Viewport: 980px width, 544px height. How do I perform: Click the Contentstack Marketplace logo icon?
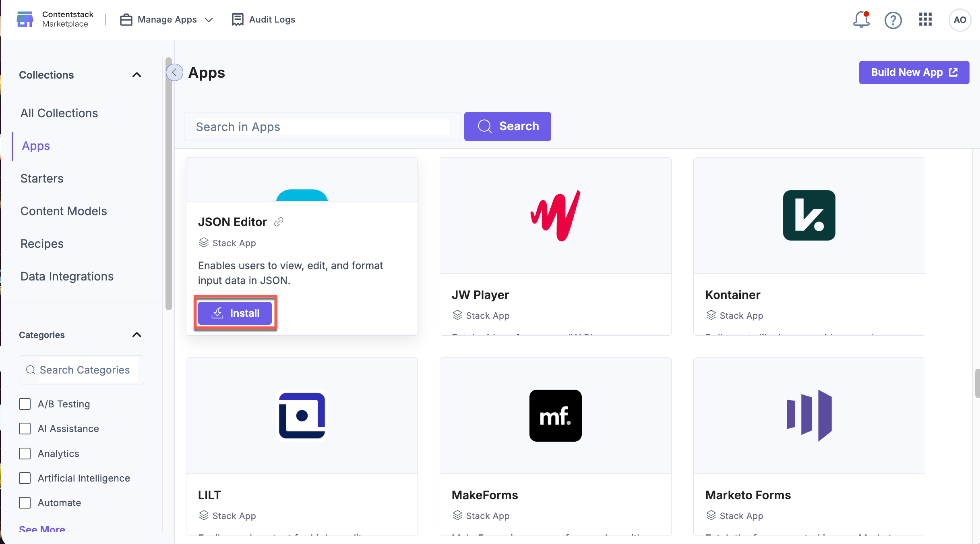point(25,19)
